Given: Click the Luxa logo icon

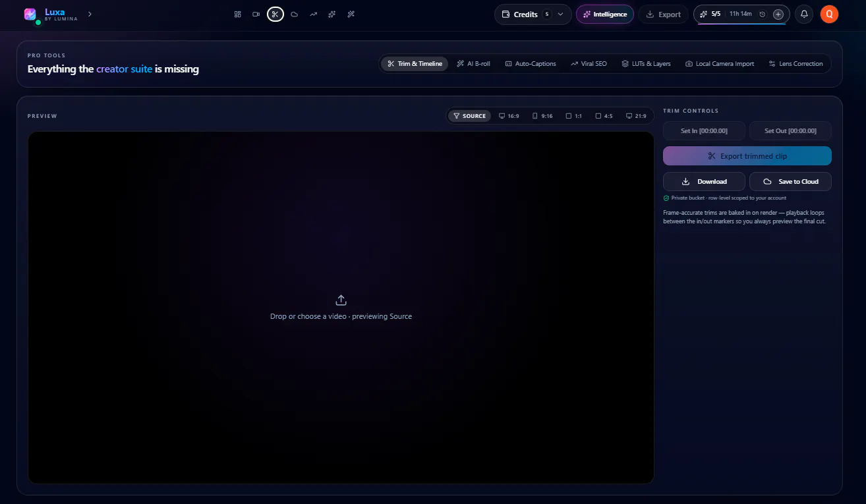Looking at the screenshot, I should pos(30,14).
